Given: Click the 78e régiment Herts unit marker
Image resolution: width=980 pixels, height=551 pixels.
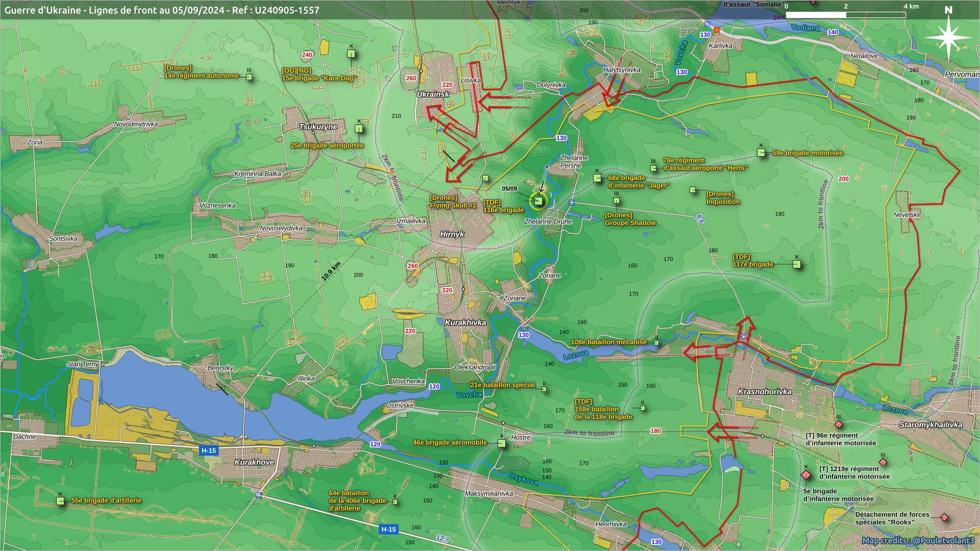Looking at the screenshot, I should click(x=653, y=168).
